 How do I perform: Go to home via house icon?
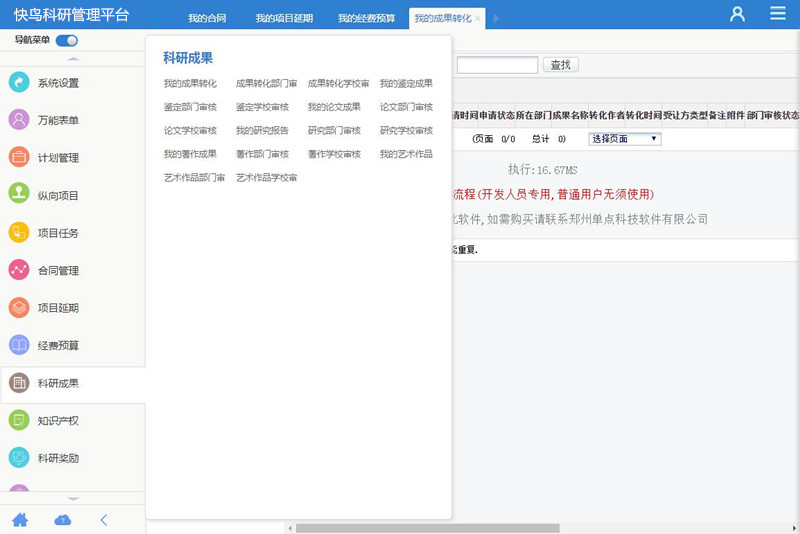click(x=20, y=520)
